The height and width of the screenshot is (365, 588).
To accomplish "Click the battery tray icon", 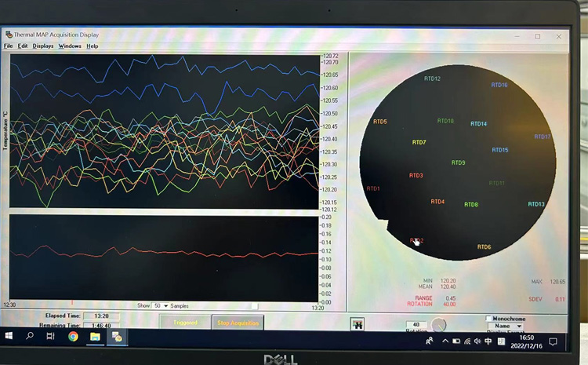I will pos(456,341).
